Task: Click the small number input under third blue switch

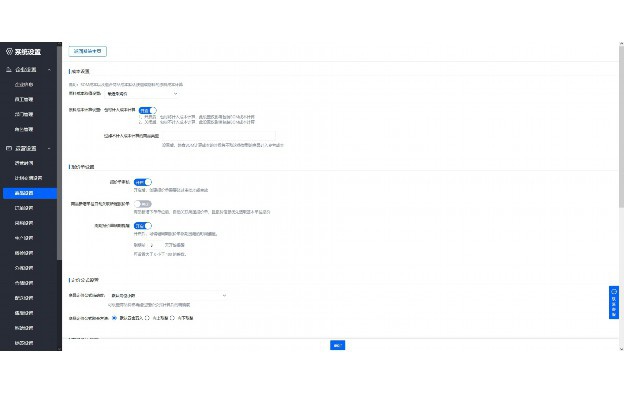Action: [154, 245]
